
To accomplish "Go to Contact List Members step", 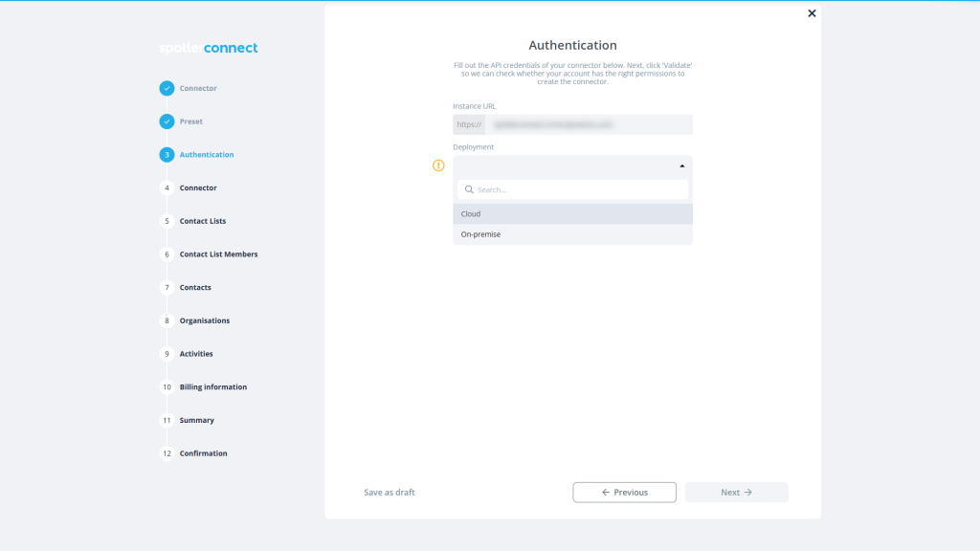I will coord(218,253).
